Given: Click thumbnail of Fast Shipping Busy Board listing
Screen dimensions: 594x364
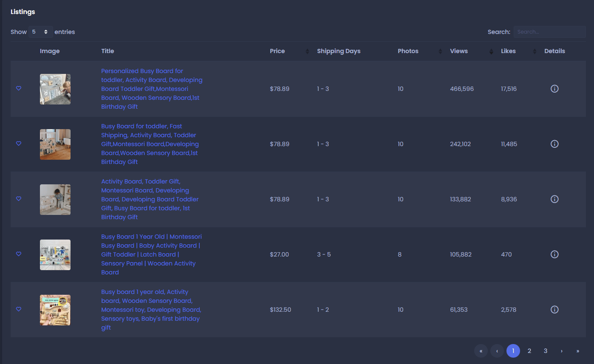Looking at the screenshot, I should coord(55,144).
